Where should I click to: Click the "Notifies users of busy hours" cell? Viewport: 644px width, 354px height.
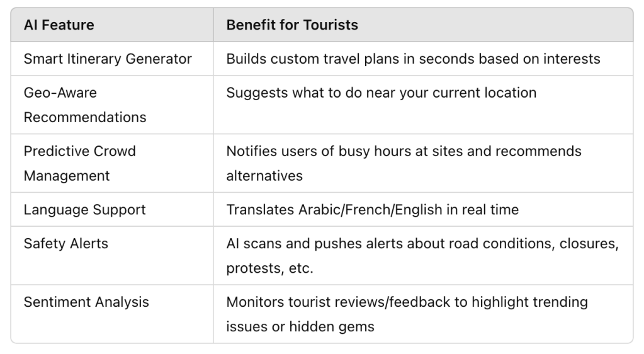point(404,151)
